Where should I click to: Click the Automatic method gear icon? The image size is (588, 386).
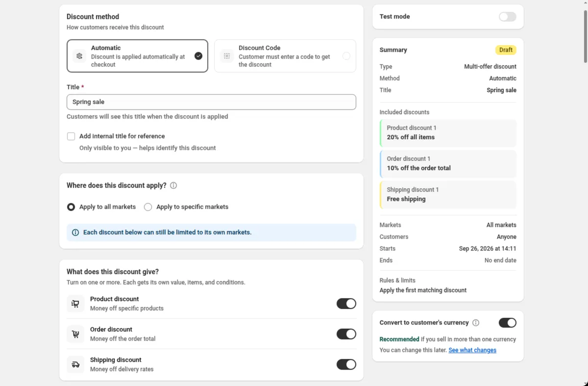79,56
